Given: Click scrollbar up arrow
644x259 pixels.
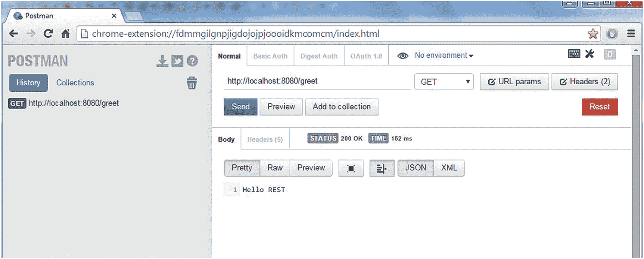Looking at the screenshot, I should (x=636, y=50).
